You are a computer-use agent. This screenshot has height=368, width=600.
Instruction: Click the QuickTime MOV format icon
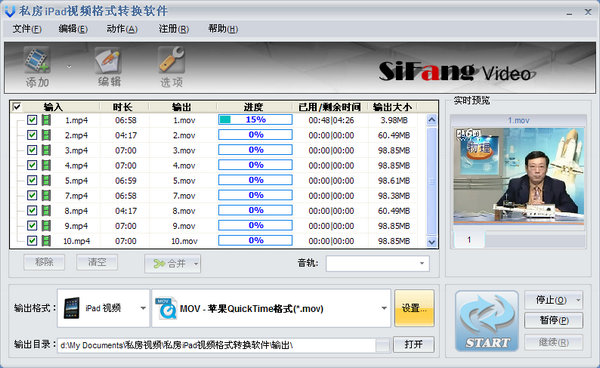[x=166, y=308]
